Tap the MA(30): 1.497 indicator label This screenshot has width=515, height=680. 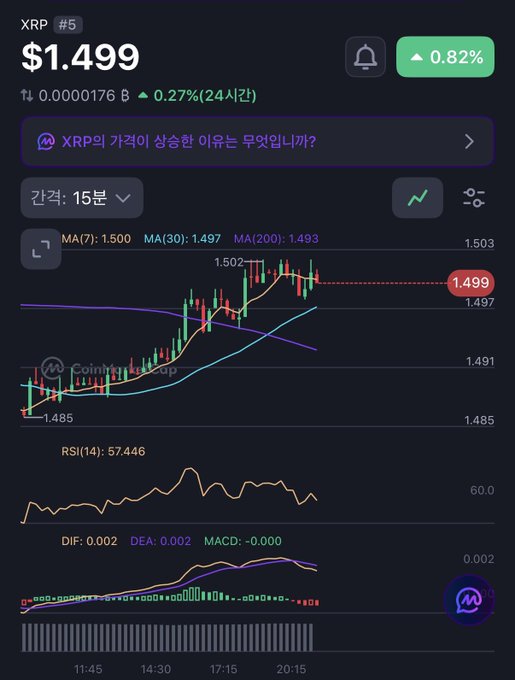[182, 239]
